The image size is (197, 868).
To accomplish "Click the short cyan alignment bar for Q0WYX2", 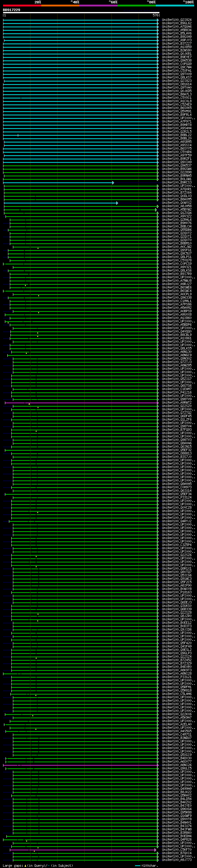I will click(61, 203).
